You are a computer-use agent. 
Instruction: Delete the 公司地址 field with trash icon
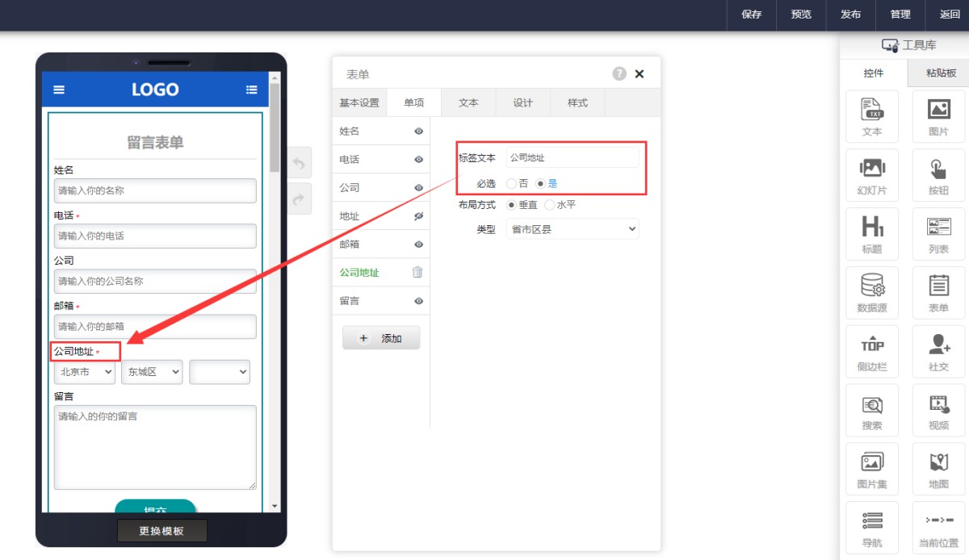pyautogui.click(x=417, y=273)
